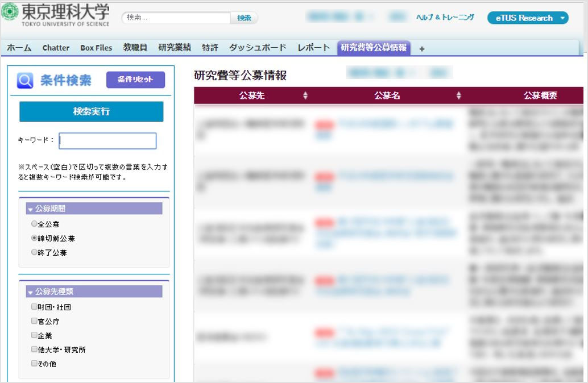Click the magnifying glass search icon

[x=25, y=81]
